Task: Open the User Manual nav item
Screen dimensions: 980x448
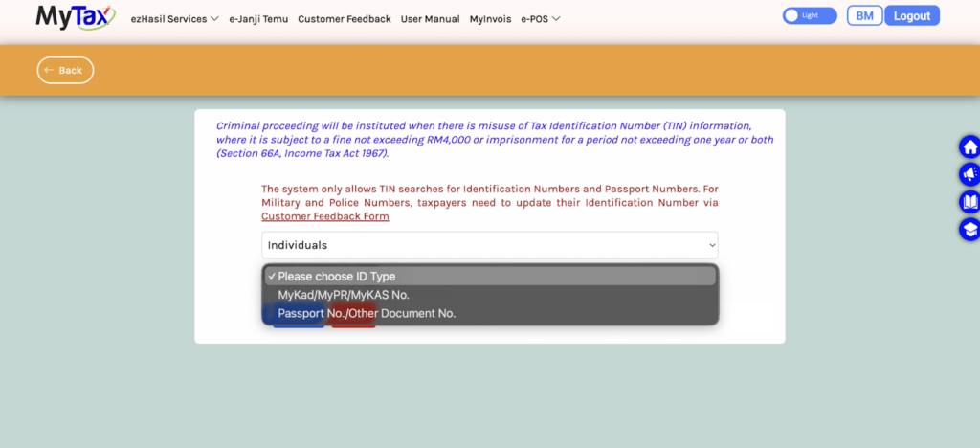Action: (430, 19)
